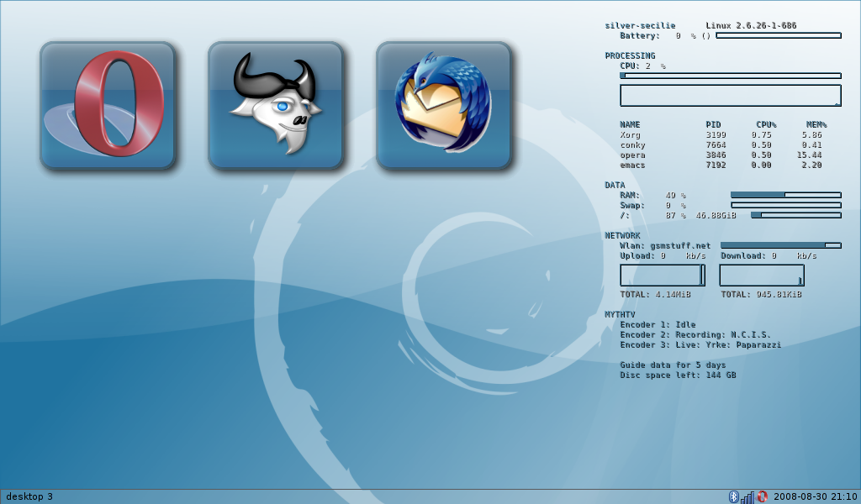The height and width of the screenshot is (504, 861).
Task: Click the Wlan signal strength bar
Action: pos(781,245)
